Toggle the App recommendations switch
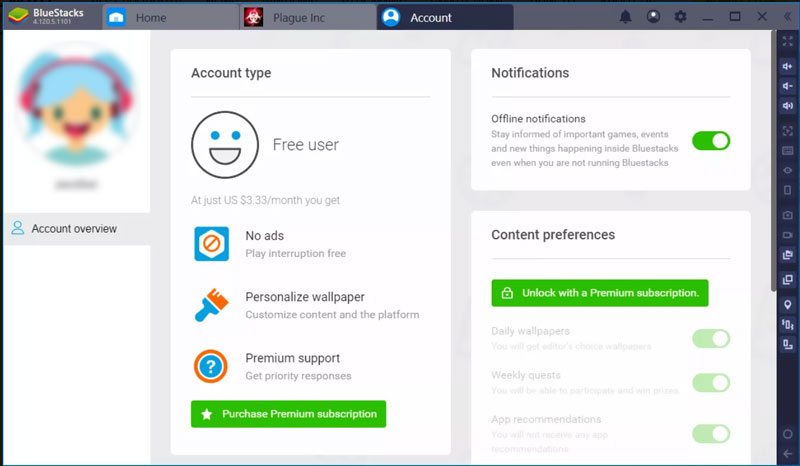 pyautogui.click(x=711, y=433)
